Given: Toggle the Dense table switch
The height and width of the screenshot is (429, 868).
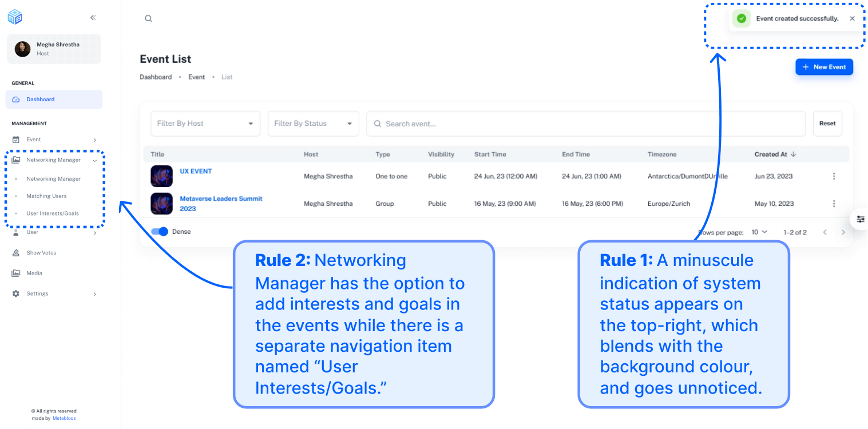Looking at the screenshot, I should [160, 232].
